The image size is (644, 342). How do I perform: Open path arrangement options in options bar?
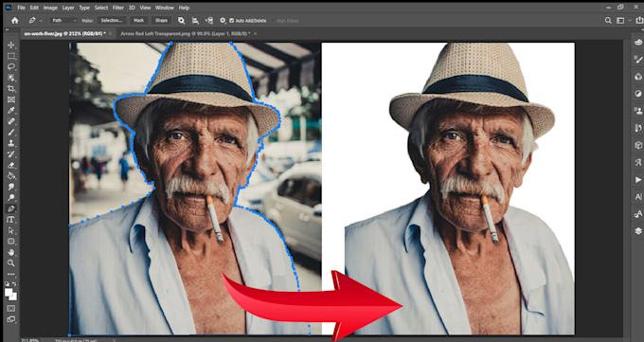(x=209, y=20)
